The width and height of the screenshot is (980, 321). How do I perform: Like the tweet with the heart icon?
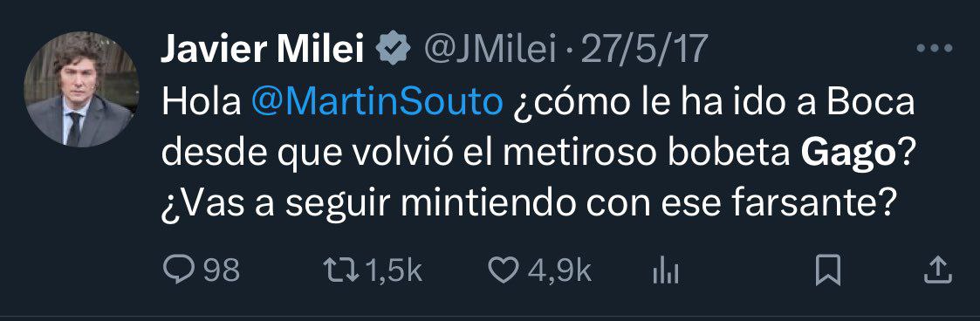click(504, 271)
